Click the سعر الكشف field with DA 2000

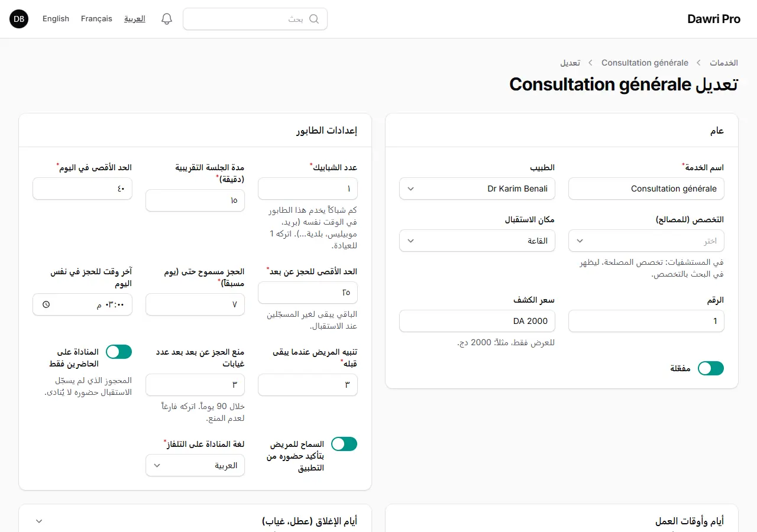click(x=477, y=321)
